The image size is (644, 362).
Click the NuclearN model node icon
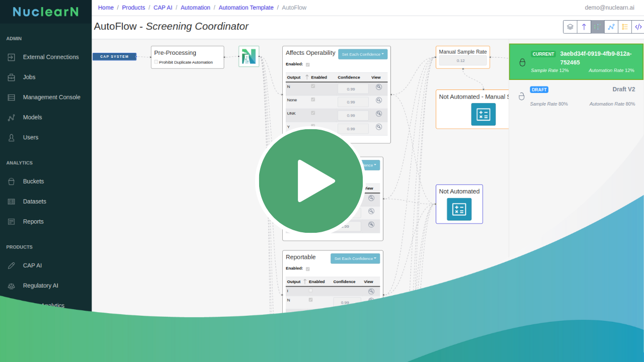click(249, 56)
